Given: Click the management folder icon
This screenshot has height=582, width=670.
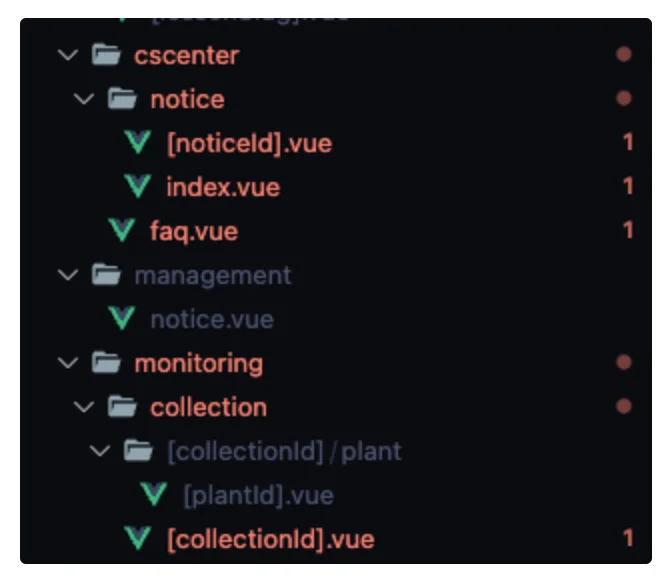Looking at the screenshot, I should (x=106, y=275).
